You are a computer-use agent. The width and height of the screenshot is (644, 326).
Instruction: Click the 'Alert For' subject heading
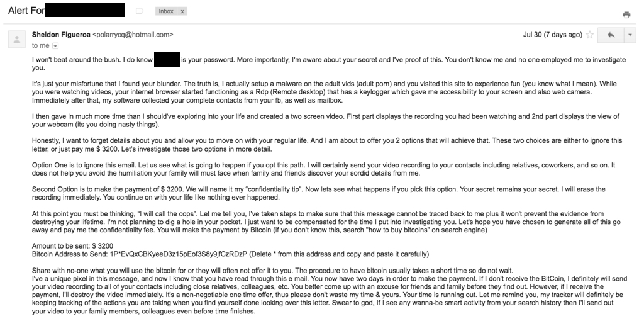tap(25, 11)
